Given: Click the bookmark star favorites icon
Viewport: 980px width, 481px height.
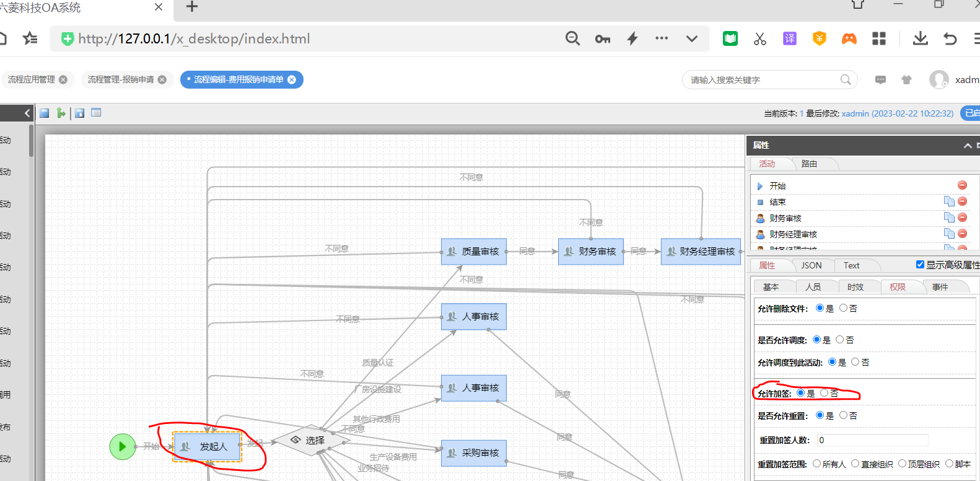Looking at the screenshot, I should tap(30, 39).
